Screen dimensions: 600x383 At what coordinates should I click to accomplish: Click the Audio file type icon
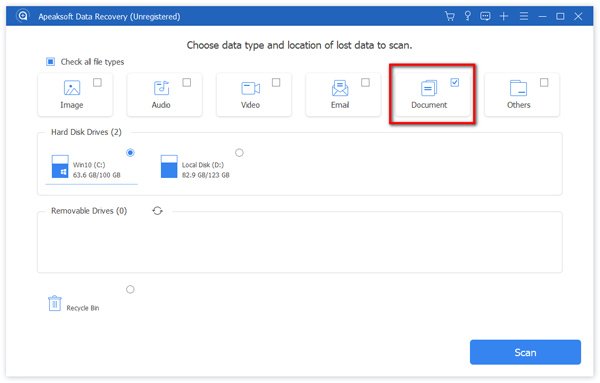pos(161,88)
